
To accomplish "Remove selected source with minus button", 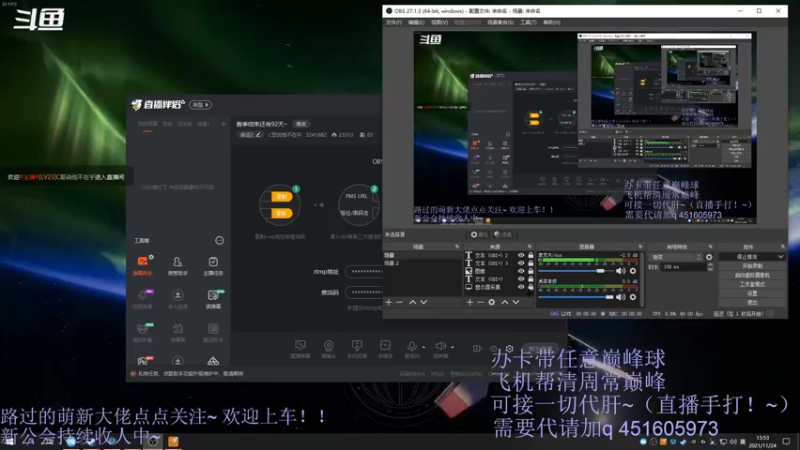I will pos(480,302).
